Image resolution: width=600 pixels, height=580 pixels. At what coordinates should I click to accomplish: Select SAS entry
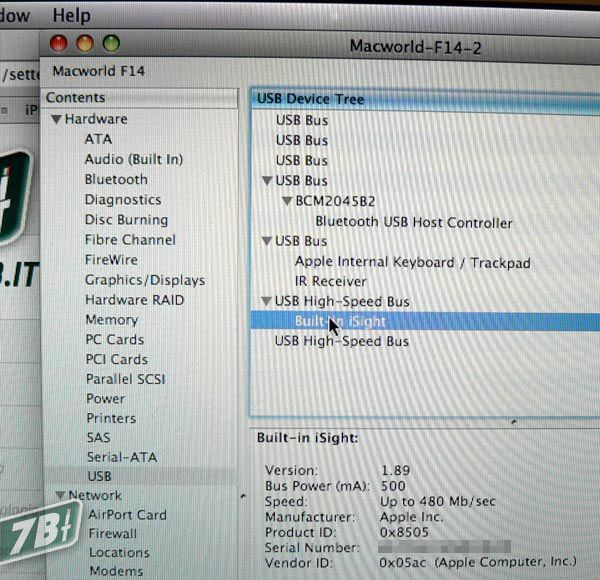coord(99,437)
